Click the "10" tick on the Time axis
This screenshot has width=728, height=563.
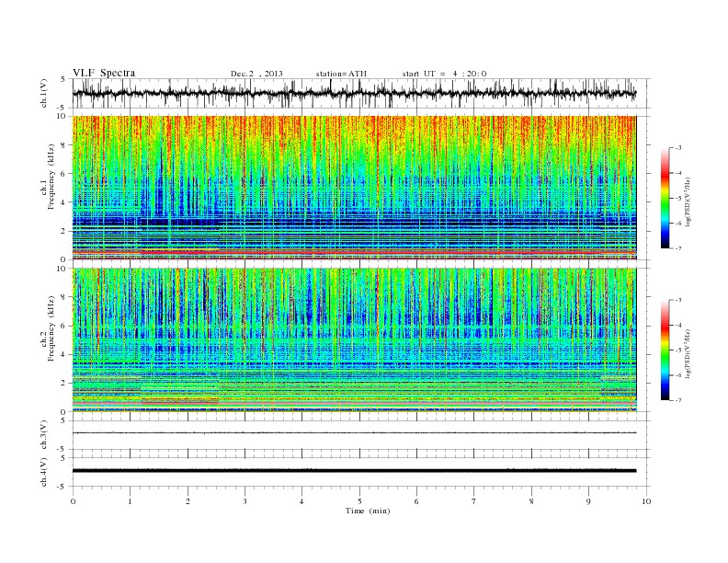click(646, 501)
